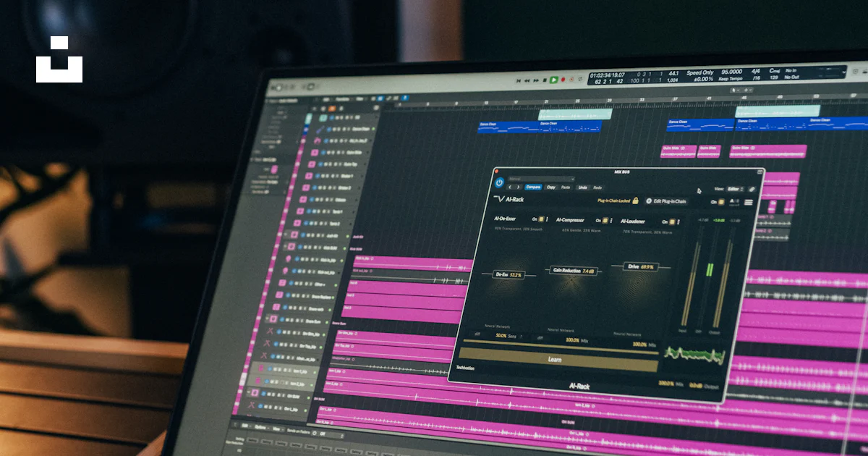Open the AI-Rack hamburger menu
The height and width of the screenshot is (456, 868).
749,202
